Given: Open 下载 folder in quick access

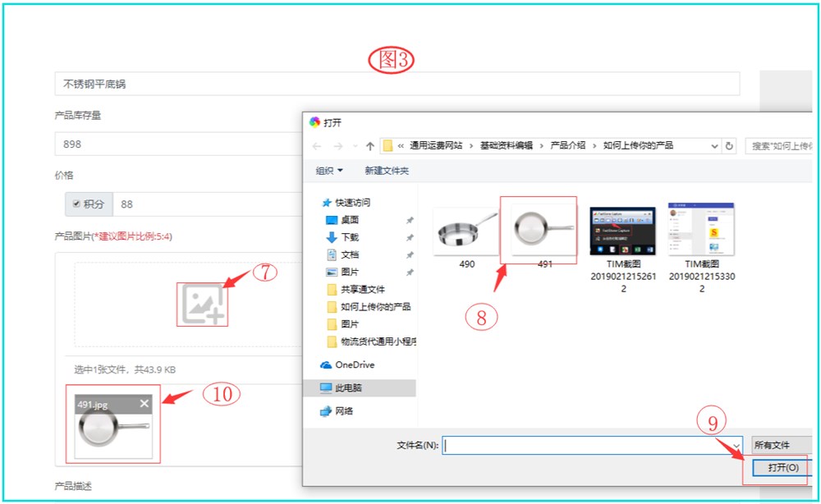Looking at the screenshot, I should point(350,237).
